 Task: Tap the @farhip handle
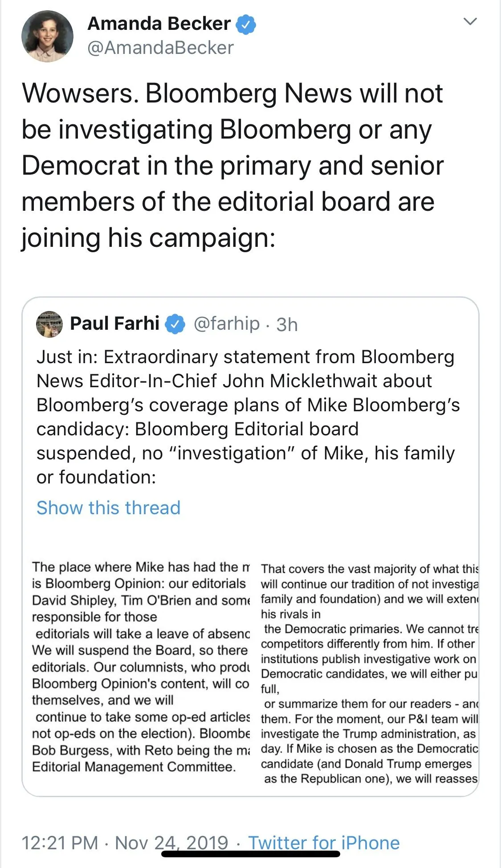click(x=226, y=323)
